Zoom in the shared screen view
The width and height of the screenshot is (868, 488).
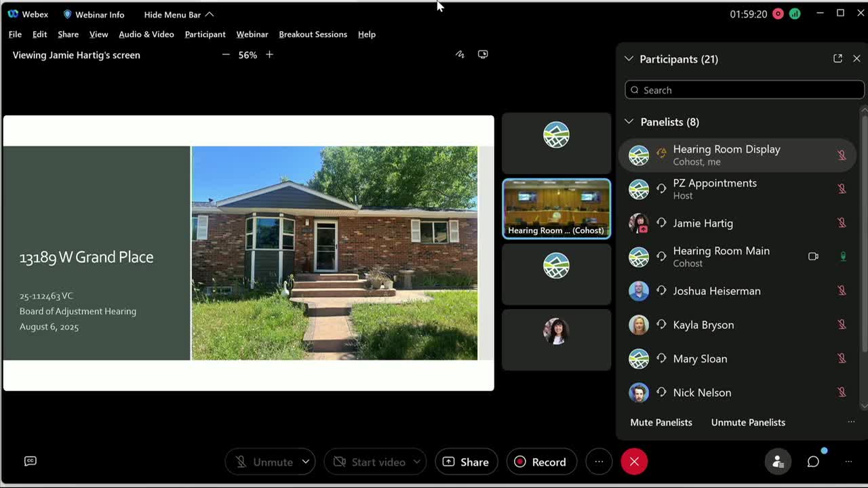[269, 55]
